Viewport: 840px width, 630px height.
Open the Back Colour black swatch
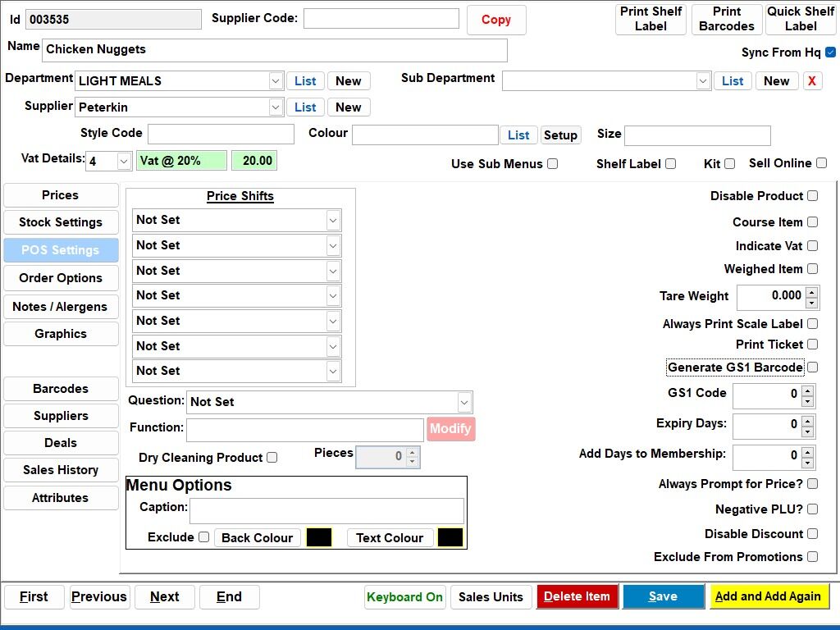click(x=319, y=537)
